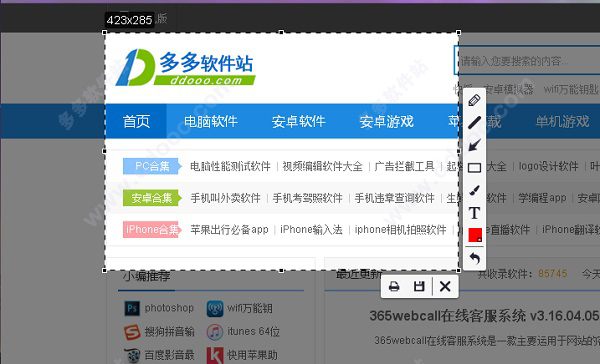Save the captured screenshot
600x364 pixels.
pos(419,286)
